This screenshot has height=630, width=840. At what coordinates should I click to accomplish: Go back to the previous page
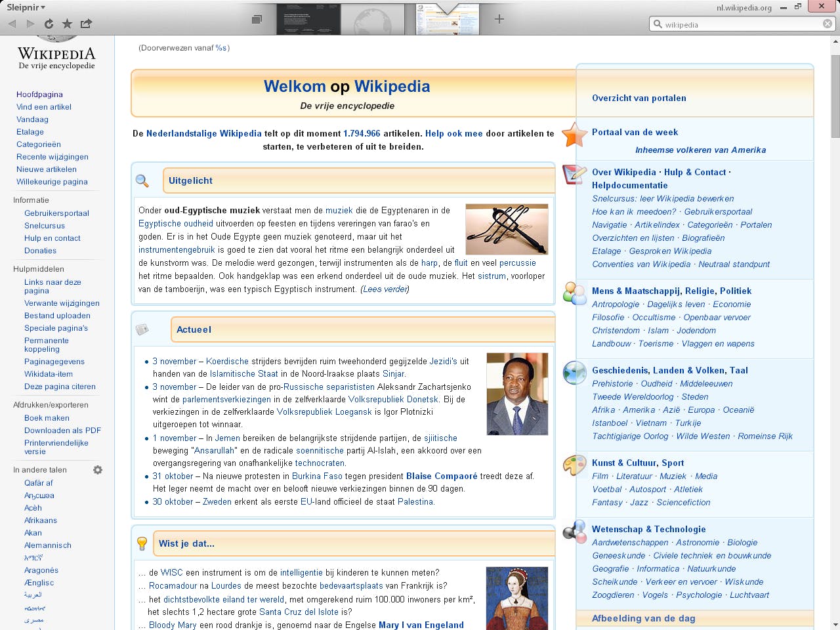click(12, 24)
